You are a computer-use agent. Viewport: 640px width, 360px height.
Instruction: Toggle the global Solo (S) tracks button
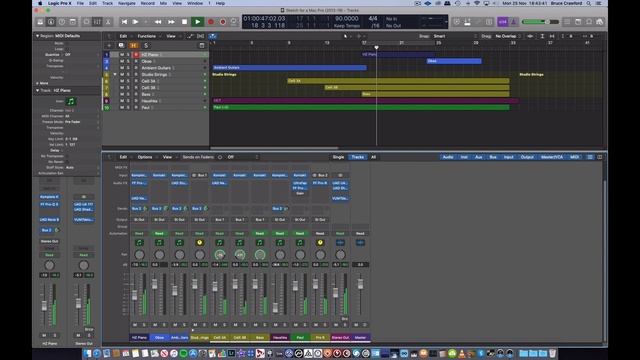[x=146, y=45]
